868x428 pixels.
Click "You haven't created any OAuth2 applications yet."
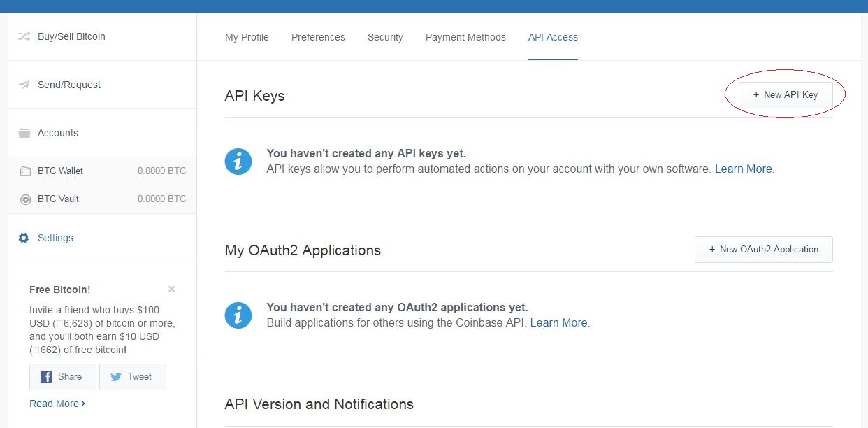pos(397,307)
